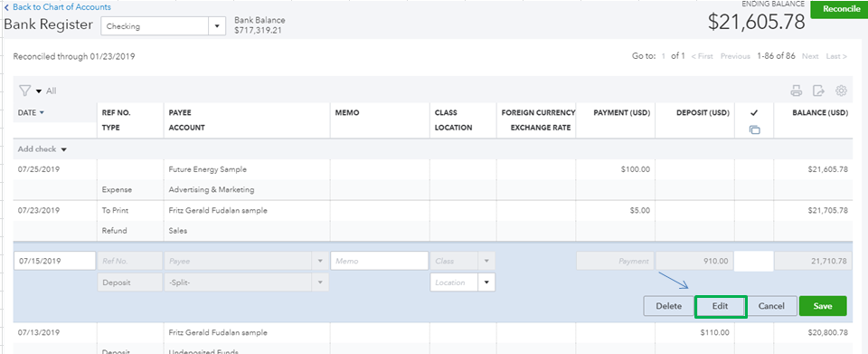Open the Location dropdown arrow
This screenshot has height=354, width=868.
(486, 282)
